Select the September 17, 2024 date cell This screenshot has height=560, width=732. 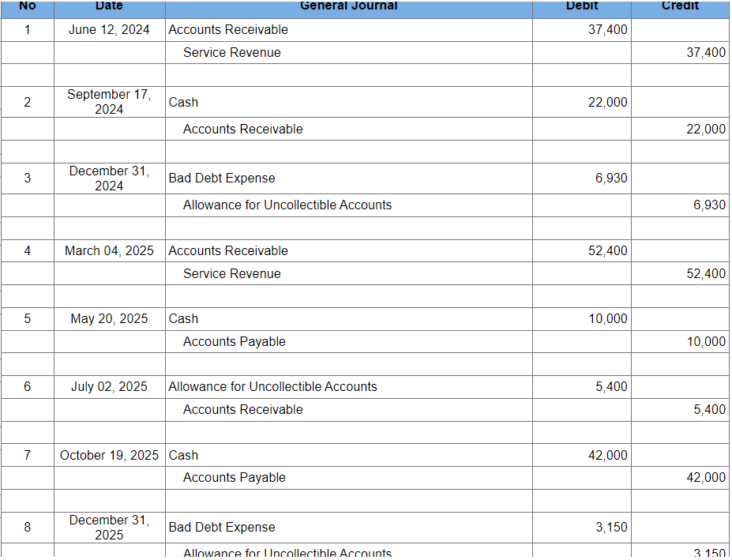click(x=108, y=102)
